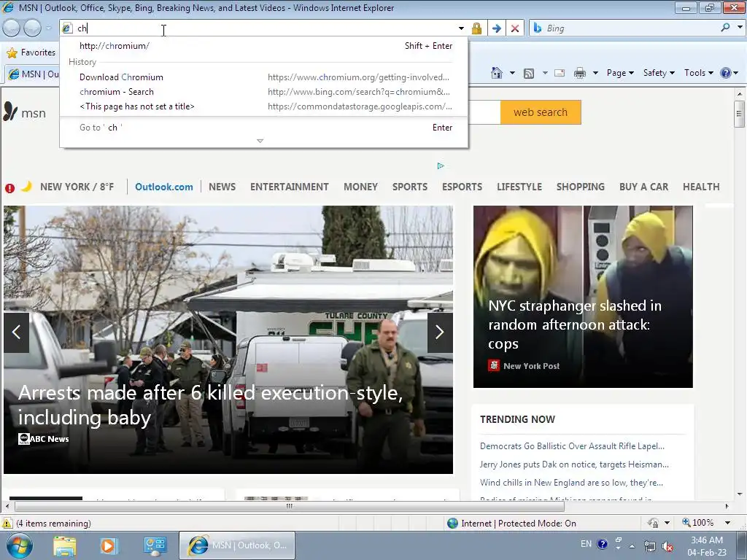Open zoom level 100% in status bar

pyautogui.click(x=698, y=523)
